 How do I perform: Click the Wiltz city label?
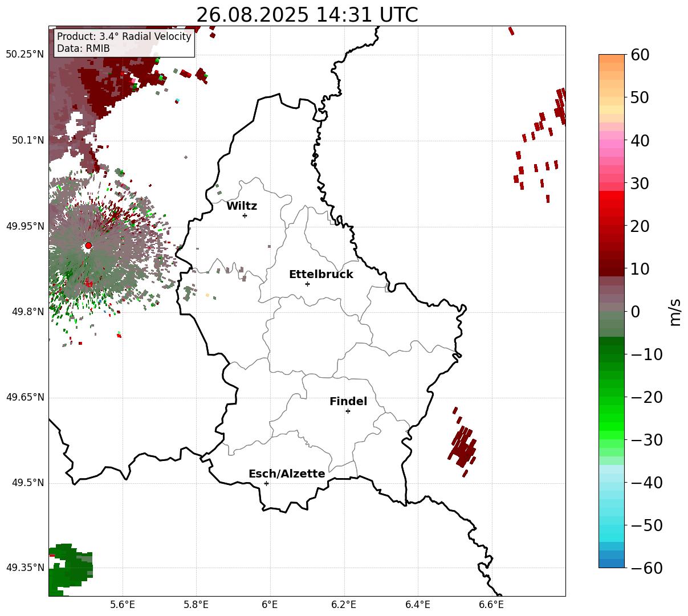(242, 206)
